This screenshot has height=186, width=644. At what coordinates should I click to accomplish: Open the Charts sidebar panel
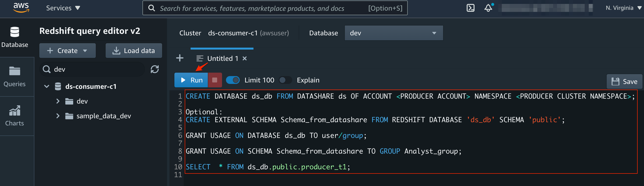coord(14,116)
